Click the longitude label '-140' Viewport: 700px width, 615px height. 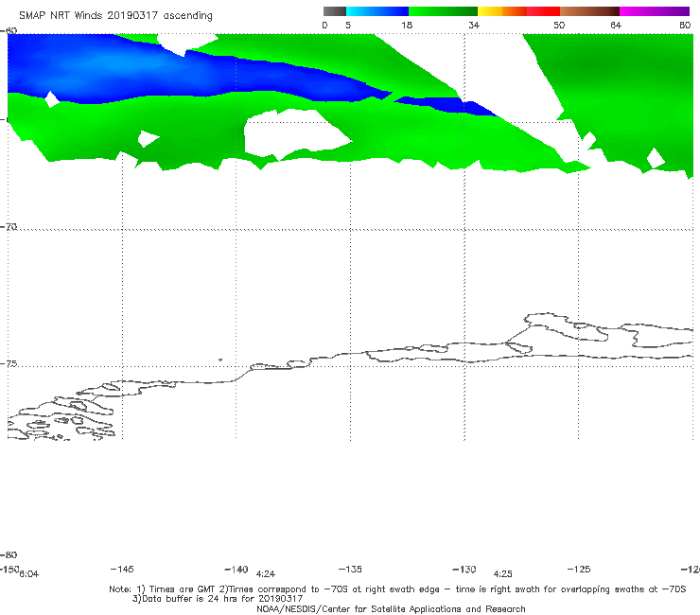(236, 570)
